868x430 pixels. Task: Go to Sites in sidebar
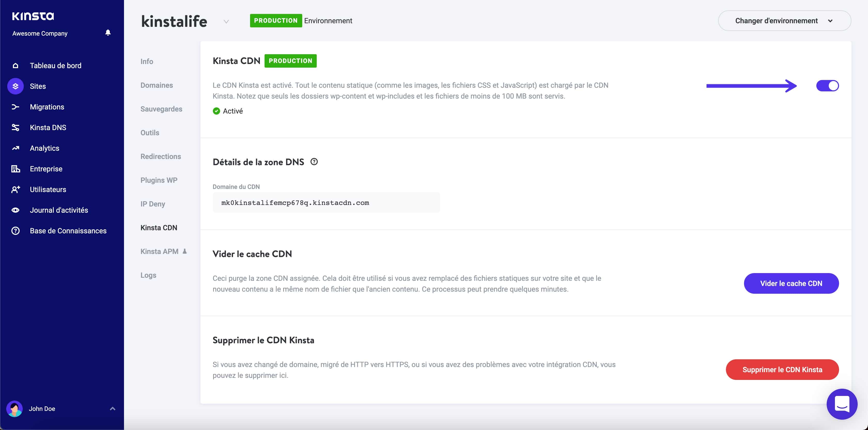[x=38, y=86]
